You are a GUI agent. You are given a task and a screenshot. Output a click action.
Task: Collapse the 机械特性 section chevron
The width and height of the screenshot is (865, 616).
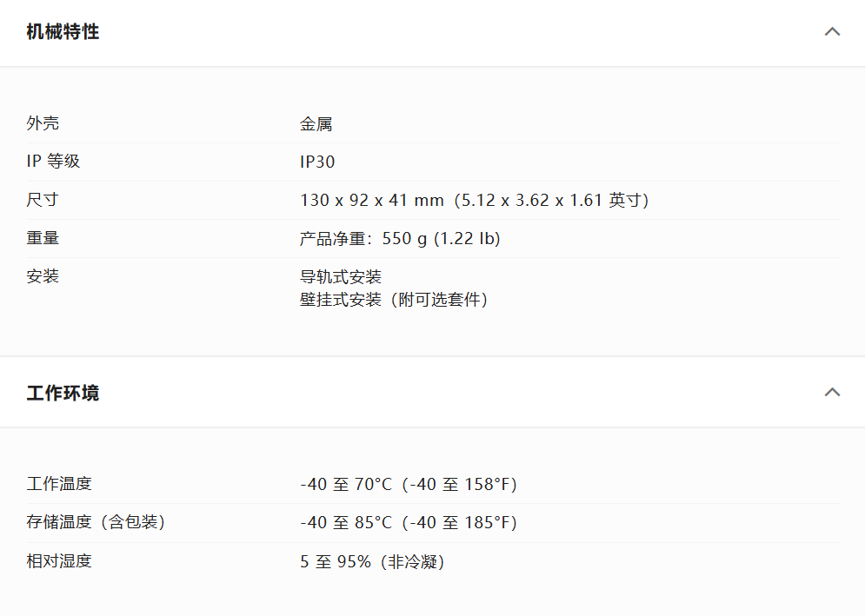(x=832, y=31)
